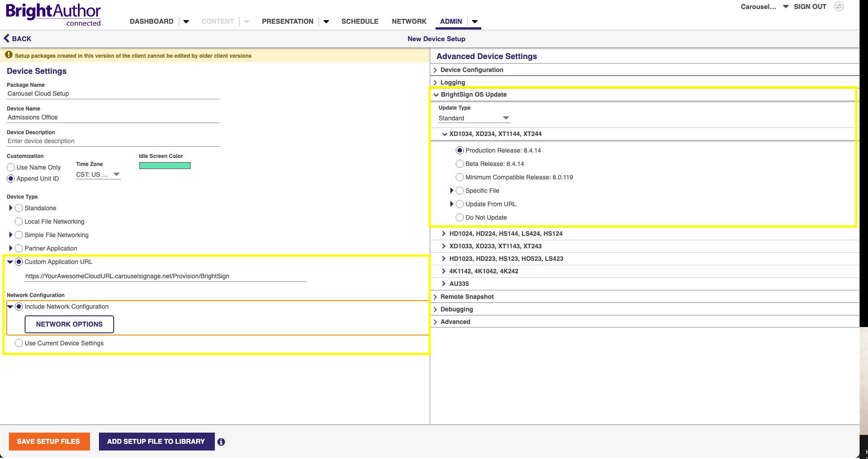This screenshot has height=459, width=868.
Task: Click the back chevron arrow icon
Action: pyautogui.click(x=6, y=38)
